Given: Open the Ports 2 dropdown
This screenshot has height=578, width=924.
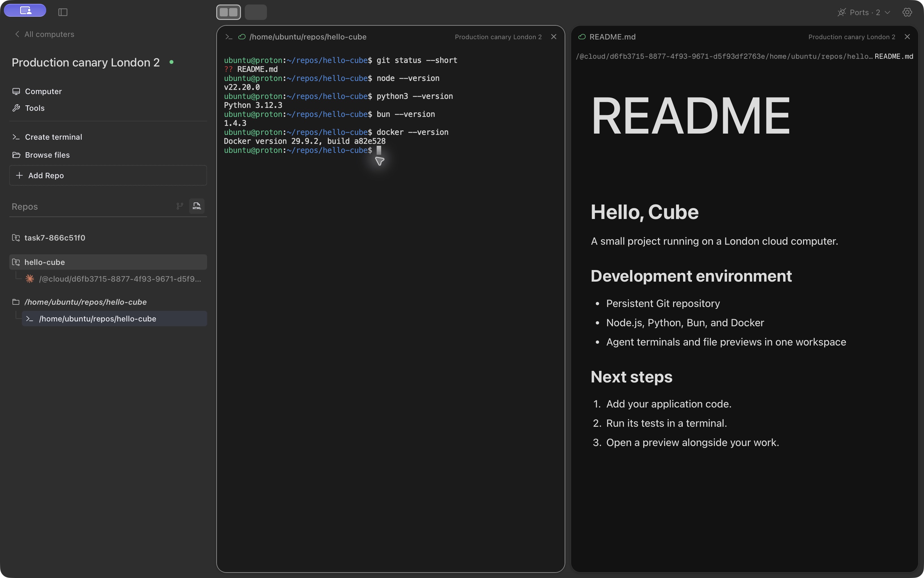Looking at the screenshot, I should (x=864, y=12).
